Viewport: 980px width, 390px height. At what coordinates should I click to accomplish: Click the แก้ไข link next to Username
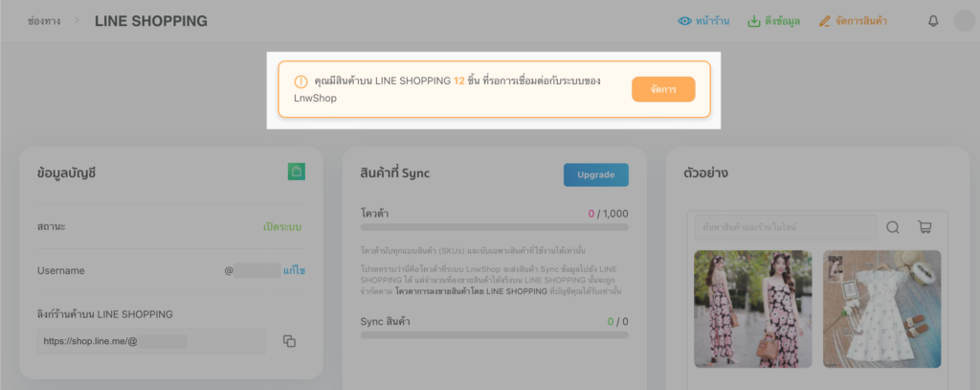pyautogui.click(x=294, y=271)
